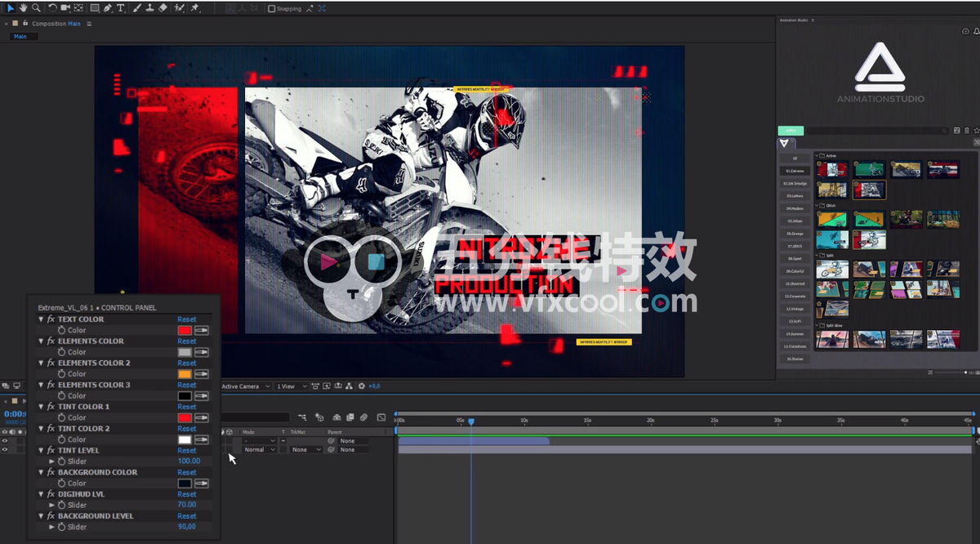Click the orange ELEMENTS COLOR 2 swatch
The width and height of the screenshot is (980, 544).
pos(185,374)
